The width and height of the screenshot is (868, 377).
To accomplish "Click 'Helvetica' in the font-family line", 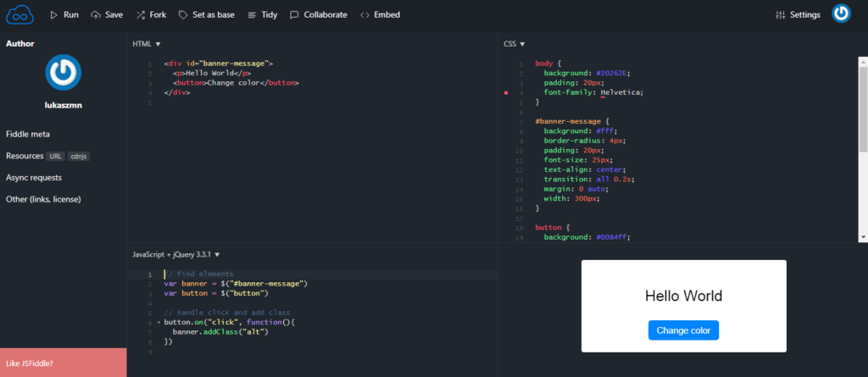I will click(x=620, y=92).
